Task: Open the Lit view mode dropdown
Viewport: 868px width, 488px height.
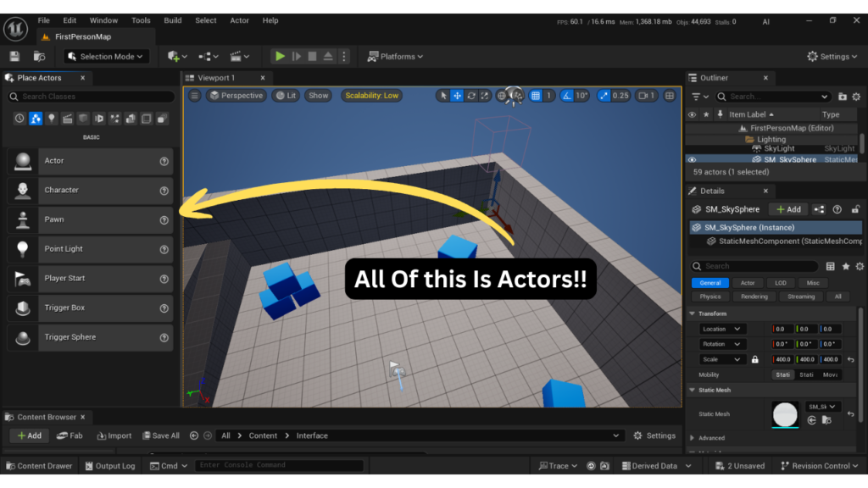Action: click(287, 96)
